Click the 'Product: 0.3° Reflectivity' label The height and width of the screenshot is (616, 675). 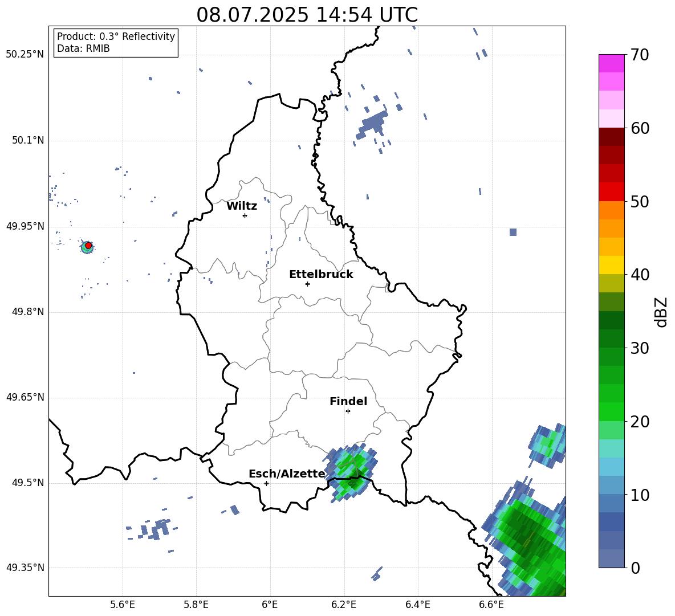click(x=116, y=36)
